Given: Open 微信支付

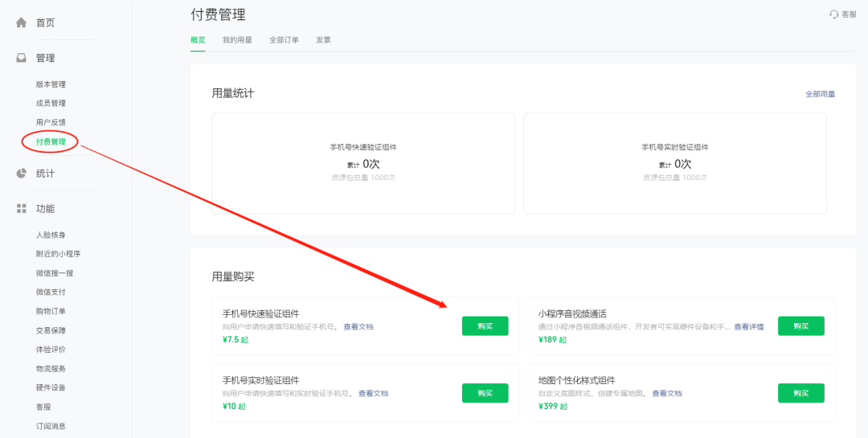Looking at the screenshot, I should (51, 292).
